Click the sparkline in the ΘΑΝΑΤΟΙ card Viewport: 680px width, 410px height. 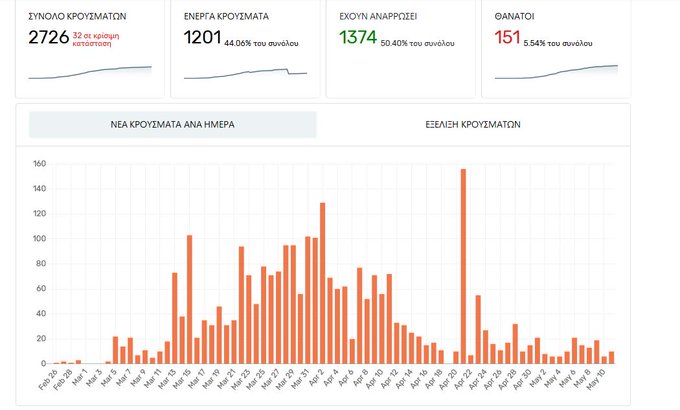[x=556, y=72]
